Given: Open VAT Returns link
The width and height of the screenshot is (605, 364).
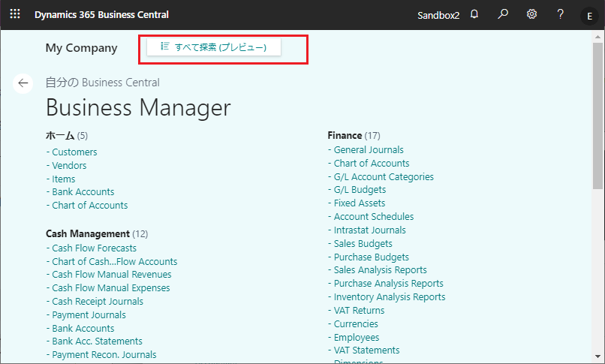Looking at the screenshot, I should (x=359, y=311).
